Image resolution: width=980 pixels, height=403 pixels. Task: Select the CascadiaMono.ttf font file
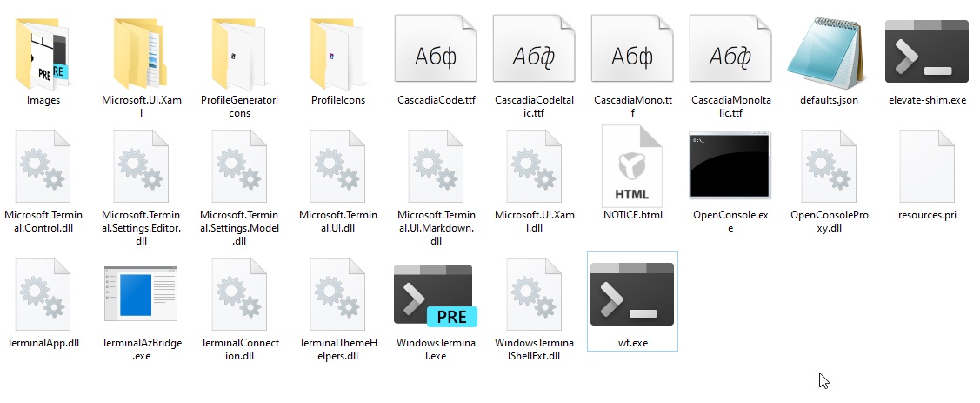point(632,49)
